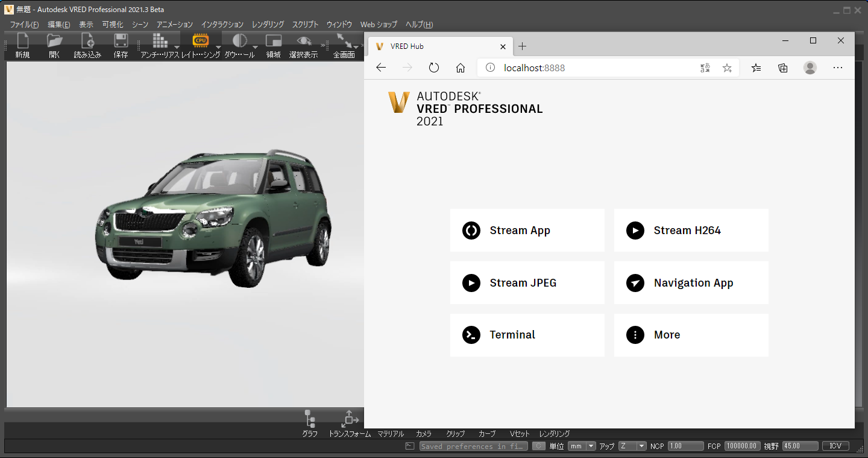Click the downscale half-circle icon

239,41
